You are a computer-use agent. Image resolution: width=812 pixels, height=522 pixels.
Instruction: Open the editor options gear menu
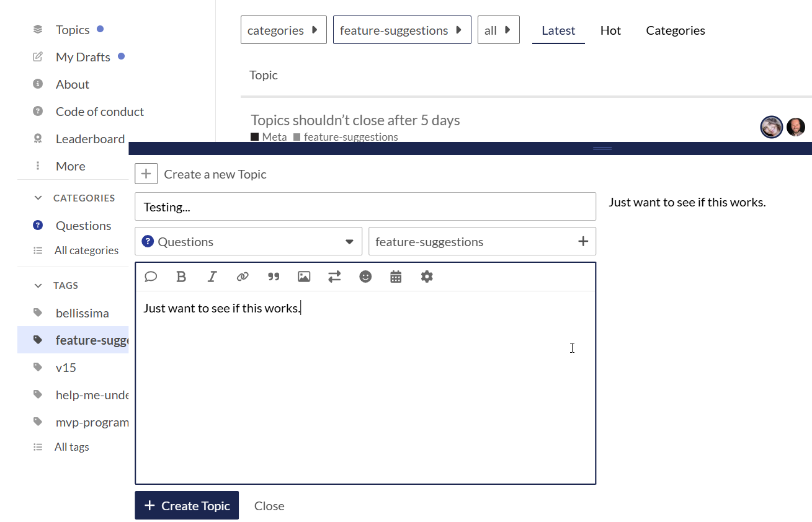click(x=427, y=276)
